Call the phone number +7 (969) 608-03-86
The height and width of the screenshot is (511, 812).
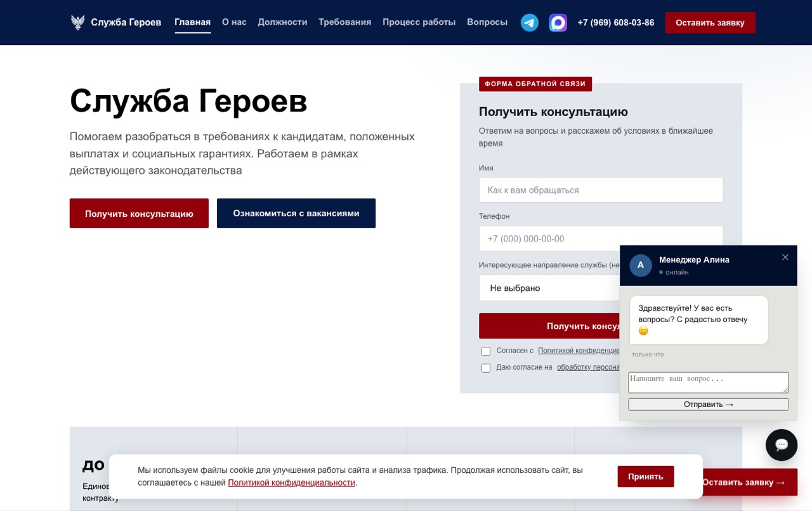tap(616, 23)
